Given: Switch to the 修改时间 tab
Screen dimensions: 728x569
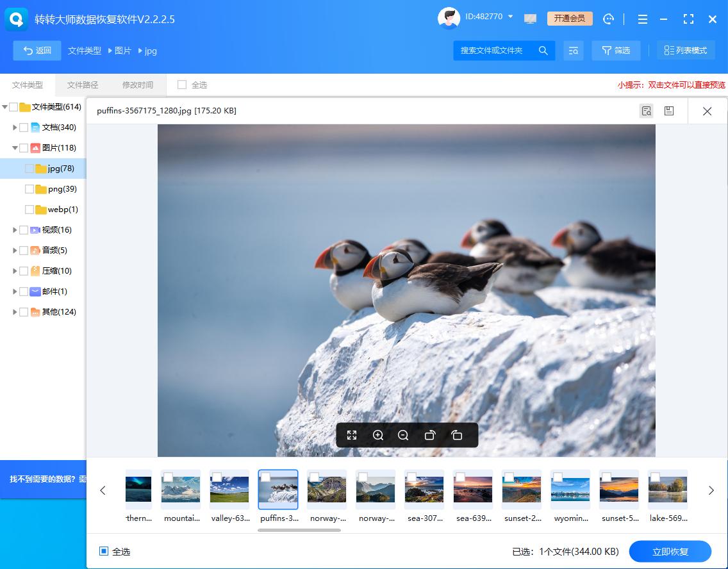Looking at the screenshot, I should click(138, 85).
